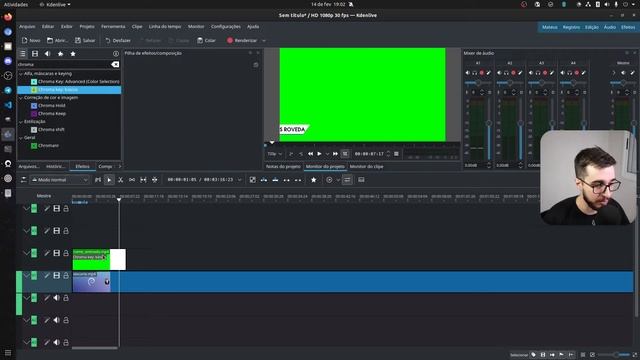Image resolution: width=640 pixels, height=360 pixels.
Task: Solo channel A4 with headphones icon
Action: (569, 73)
